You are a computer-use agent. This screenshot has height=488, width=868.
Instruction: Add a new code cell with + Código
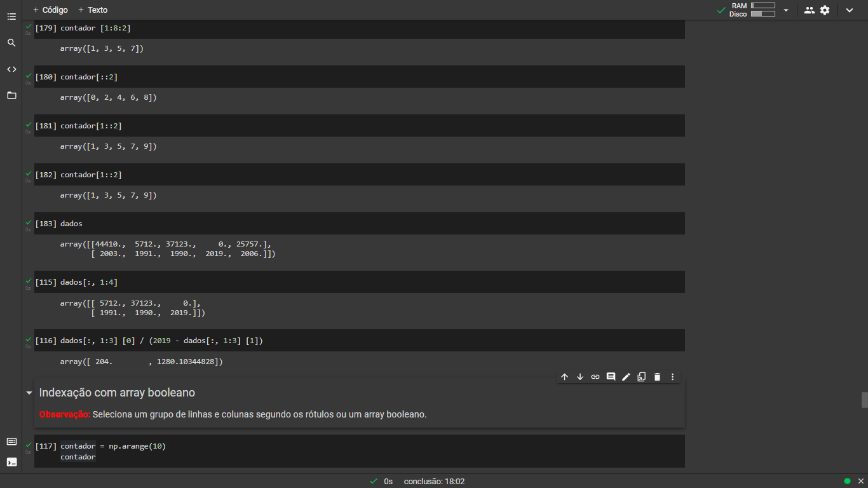tap(50, 10)
